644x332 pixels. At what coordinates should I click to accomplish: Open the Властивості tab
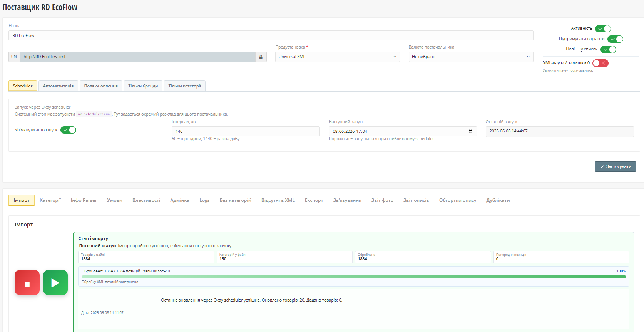146,200
